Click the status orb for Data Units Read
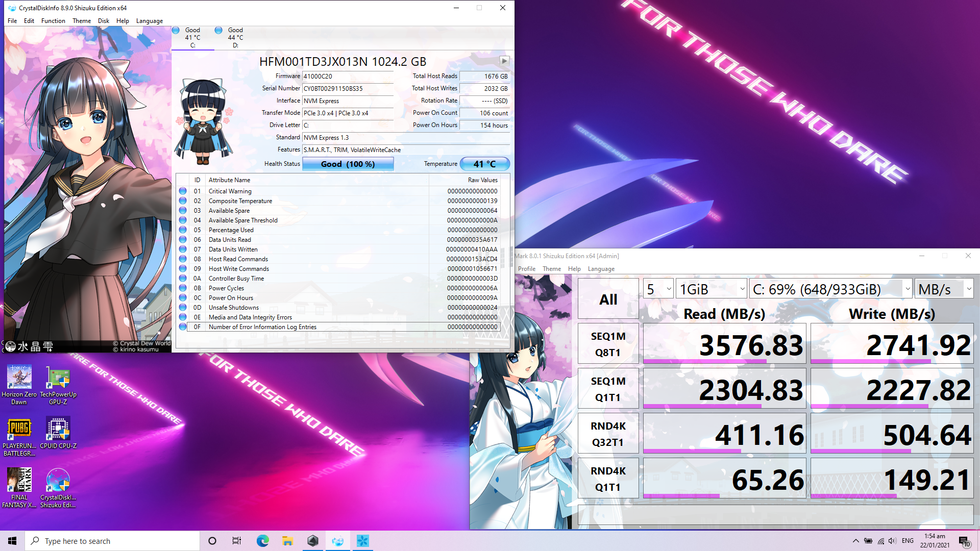Screen dimensions: 980x551 pyautogui.click(x=183, y=239)
